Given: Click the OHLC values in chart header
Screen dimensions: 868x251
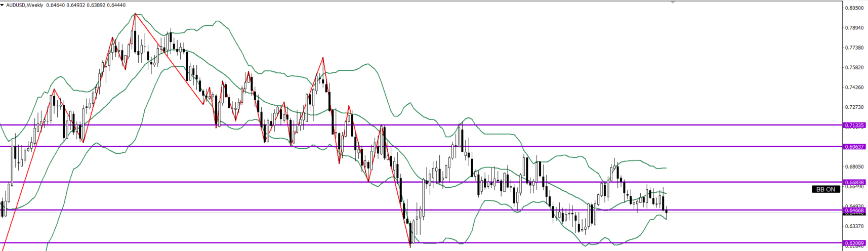Looking at the screenshot, I should point(86,5).
